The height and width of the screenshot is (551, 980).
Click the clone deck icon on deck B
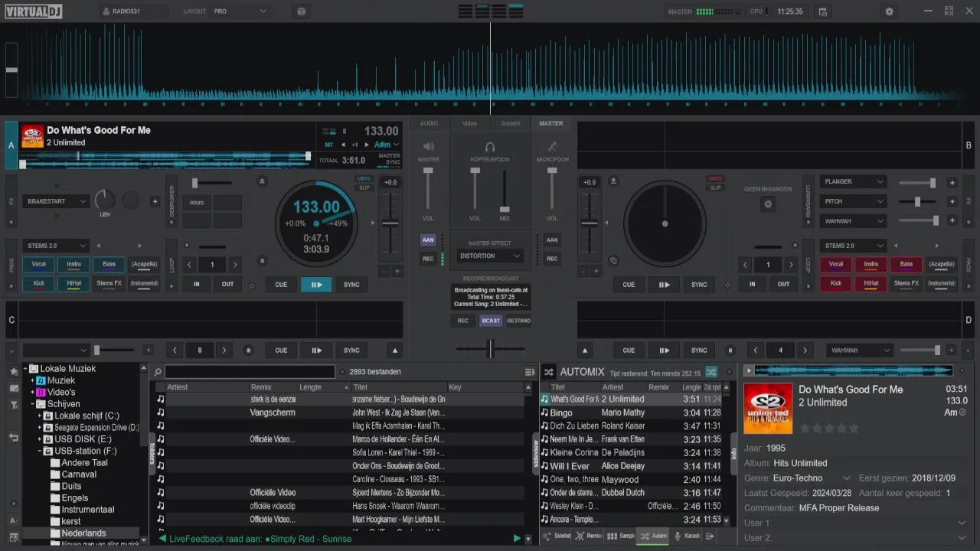(613, 260)
